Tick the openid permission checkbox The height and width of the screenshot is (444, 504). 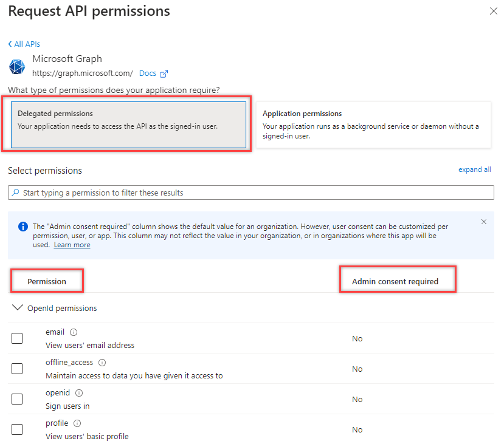(x=17, y=399)
